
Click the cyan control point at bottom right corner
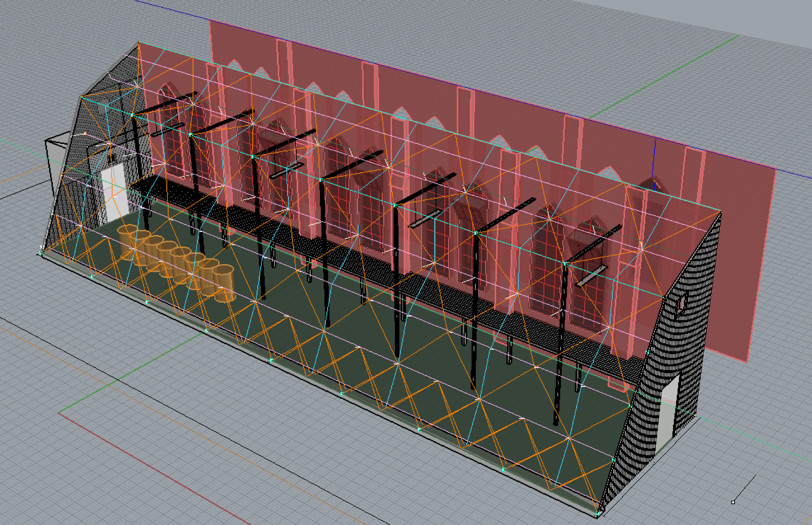(598, 513)
